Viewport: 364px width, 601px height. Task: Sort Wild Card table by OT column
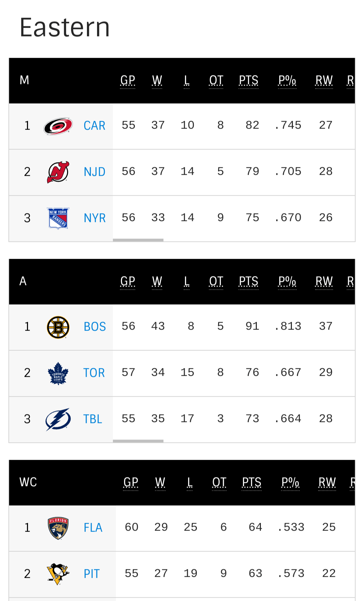coord(219,483)
